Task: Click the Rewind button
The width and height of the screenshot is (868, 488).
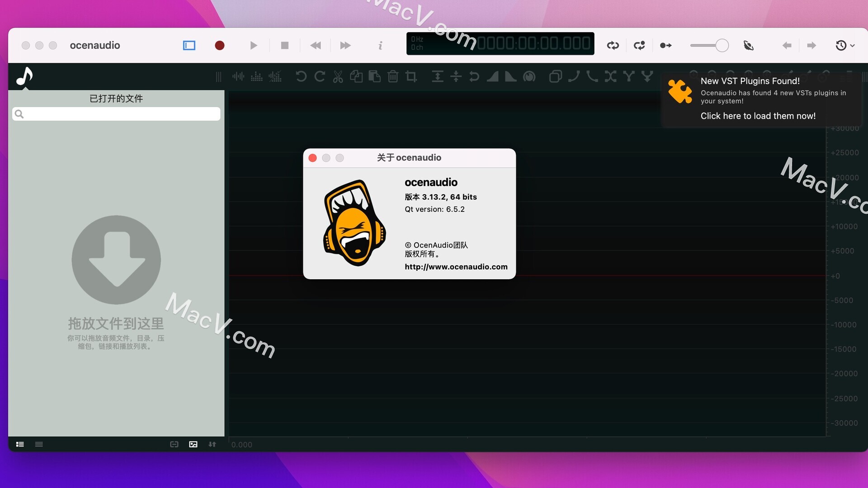Action: [316, 45]
